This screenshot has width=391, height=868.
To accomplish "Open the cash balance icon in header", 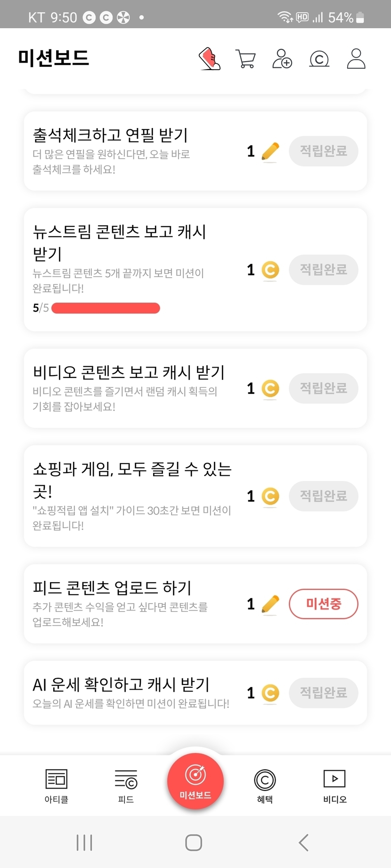I will [x=319, y=59].
